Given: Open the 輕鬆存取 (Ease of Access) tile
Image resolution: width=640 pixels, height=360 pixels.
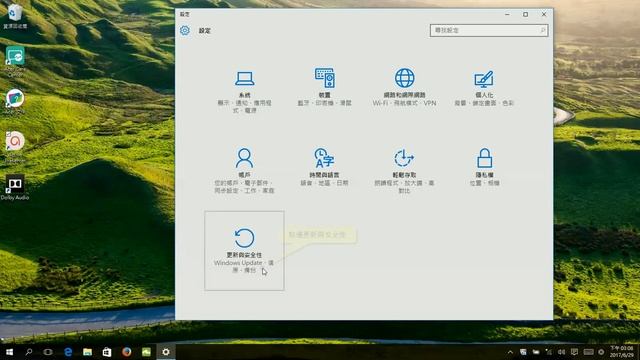Looking at the screenshot, I should tap(404, 171).
